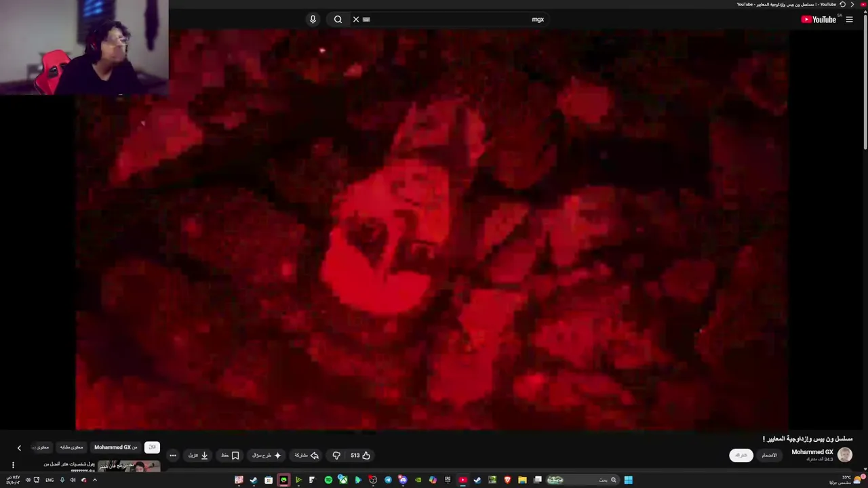Open Spotify from taskbar
Viewport: 868px width, 488px height.
coord(328,480)
